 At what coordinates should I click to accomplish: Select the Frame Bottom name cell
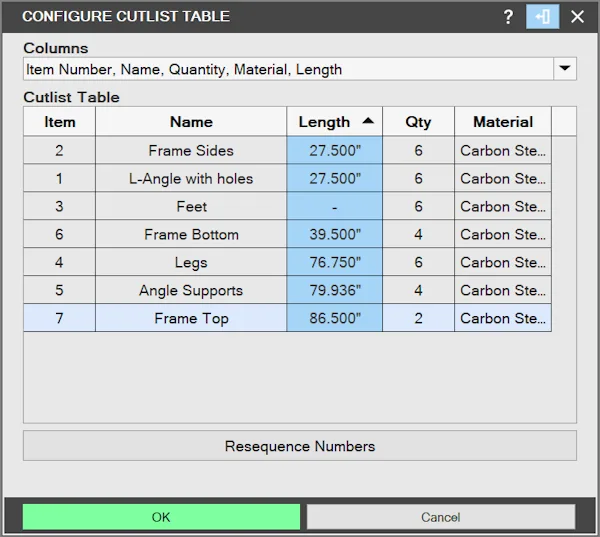click(191, 234)
